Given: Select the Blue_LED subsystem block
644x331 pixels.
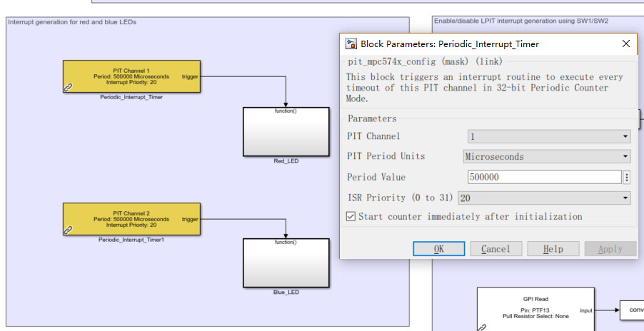Looking at the screenshot, I should (286, 263).
